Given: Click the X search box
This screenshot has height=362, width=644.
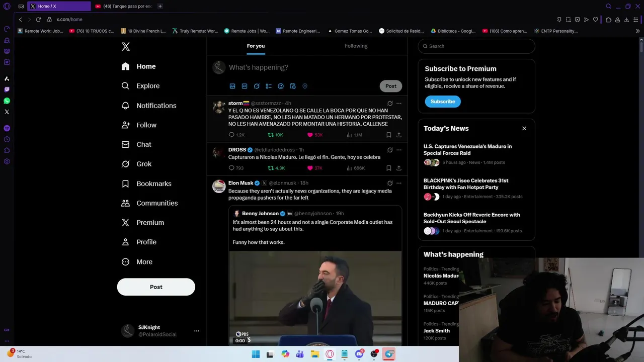Looking at the screenshot, I should [476, 46].
